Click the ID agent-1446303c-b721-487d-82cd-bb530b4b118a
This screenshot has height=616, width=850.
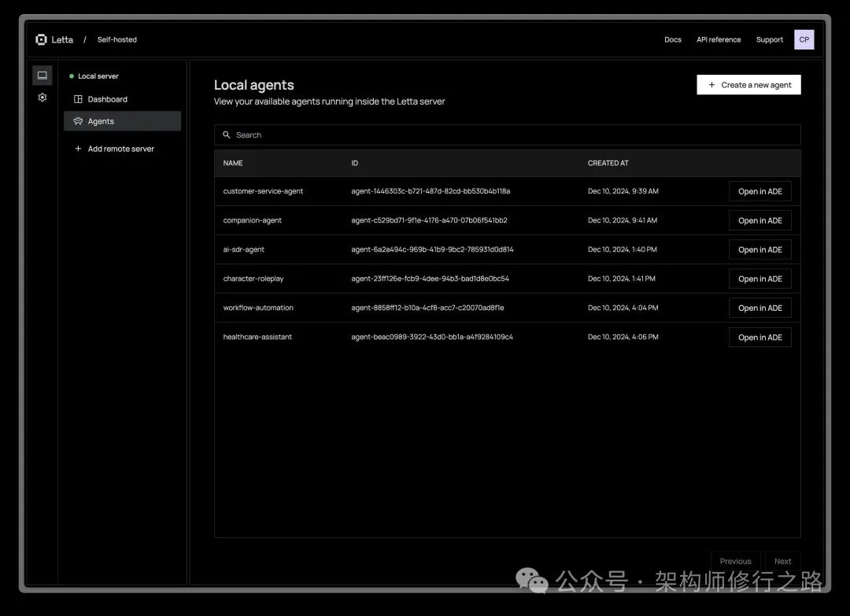pyautogui.click(x=431, y=191)
